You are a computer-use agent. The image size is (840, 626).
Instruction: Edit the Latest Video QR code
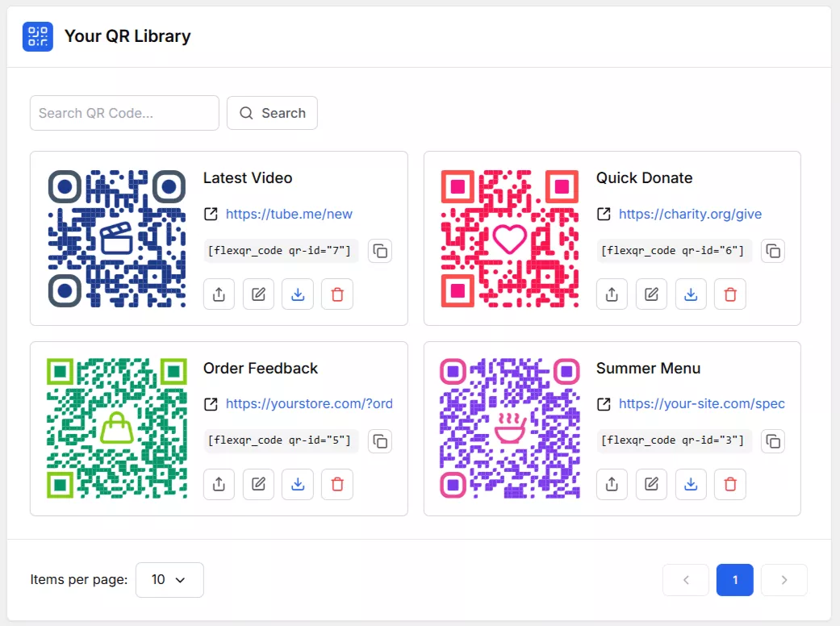point(258,294)
